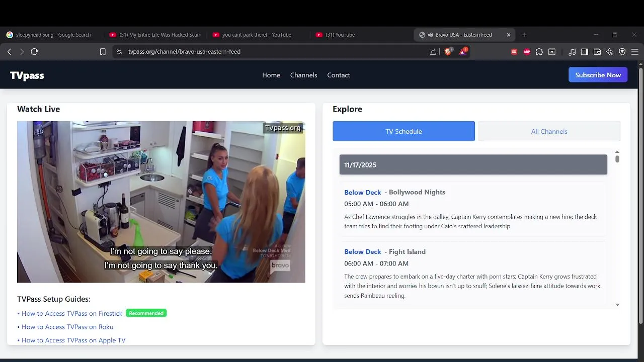Open the window-search extension icon right of the puzzle piece
Viewport: 644px width, 362px height.
552,52
